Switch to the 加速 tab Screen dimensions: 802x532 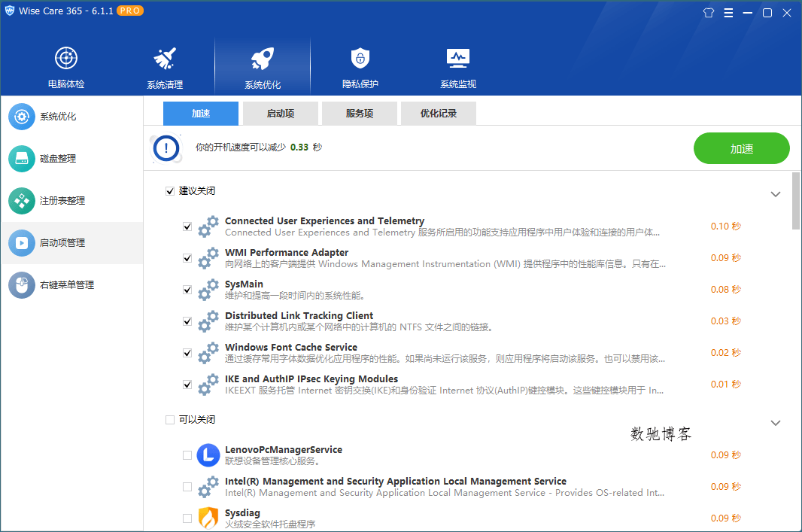pyautogui.click(x=200, y=114)
